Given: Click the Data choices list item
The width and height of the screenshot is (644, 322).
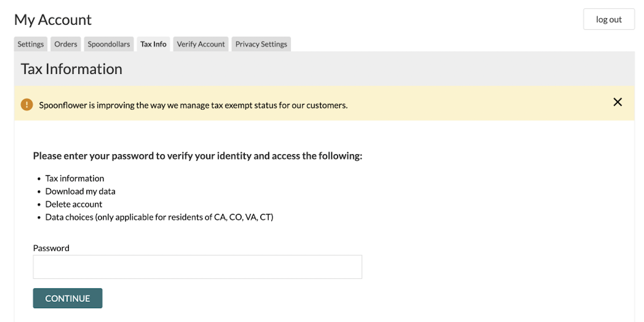Looking at the screenshot, I should (x=159, y=217).
